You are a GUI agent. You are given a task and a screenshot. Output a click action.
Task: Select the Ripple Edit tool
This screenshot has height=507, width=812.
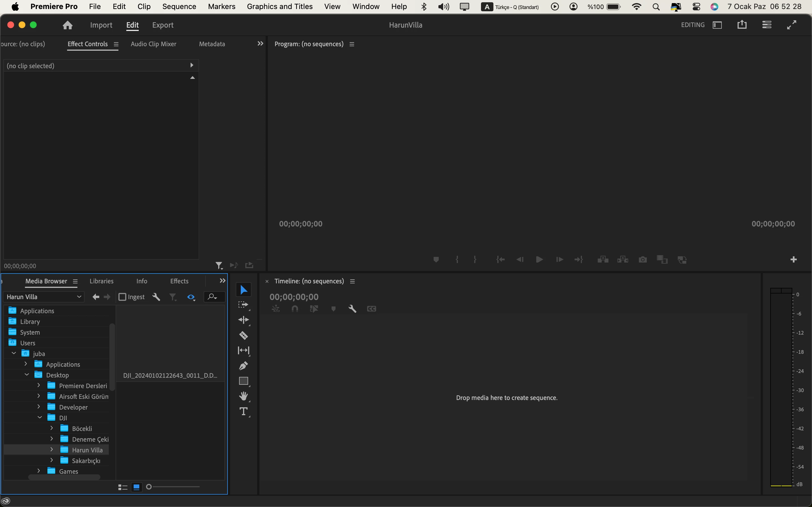click(243, 320)
